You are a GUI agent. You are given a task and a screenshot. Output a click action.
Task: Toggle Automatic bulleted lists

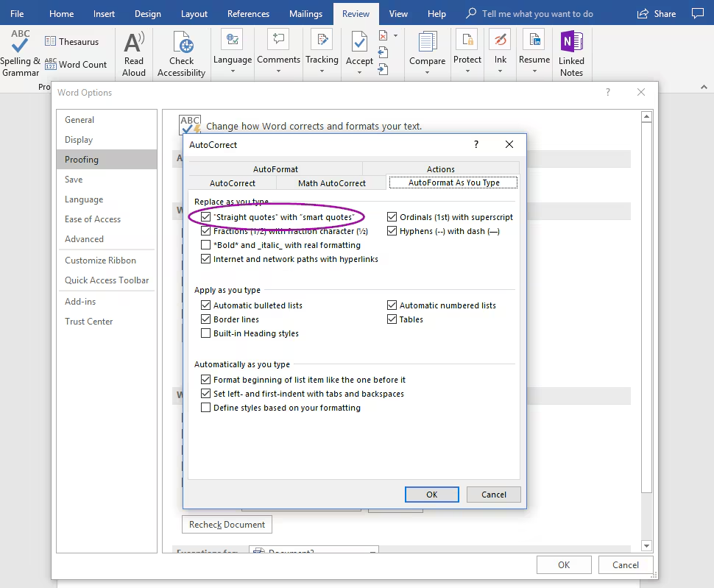[x=206, y=305]
